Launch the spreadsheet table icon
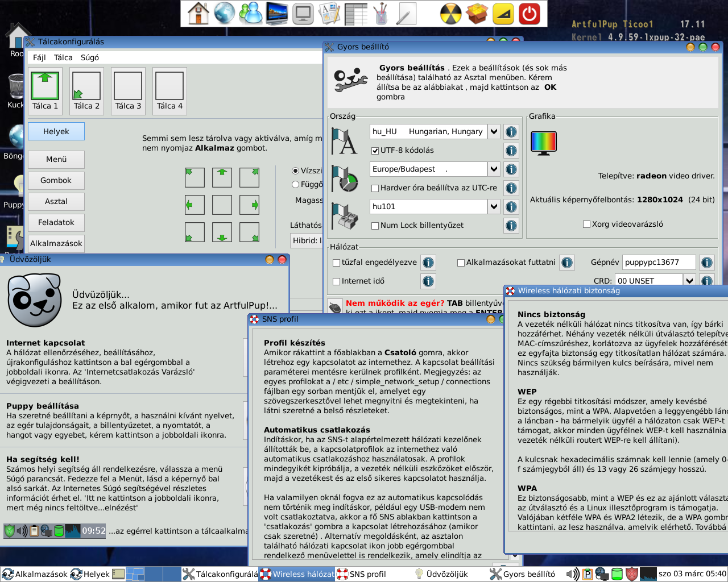This screenshot has width=728, height=582. click(356, 13)
